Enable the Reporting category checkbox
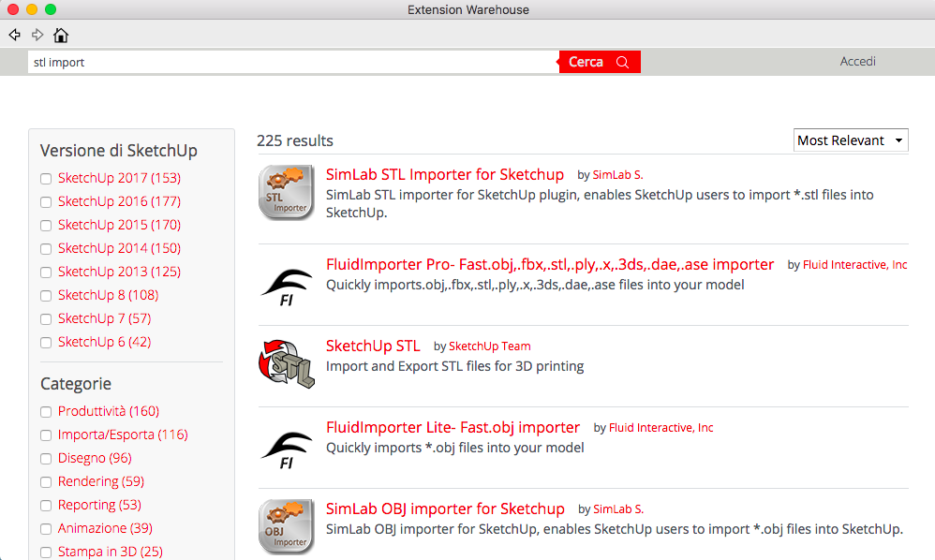Screen dimensions: 935x560 [x=46, y=506]
